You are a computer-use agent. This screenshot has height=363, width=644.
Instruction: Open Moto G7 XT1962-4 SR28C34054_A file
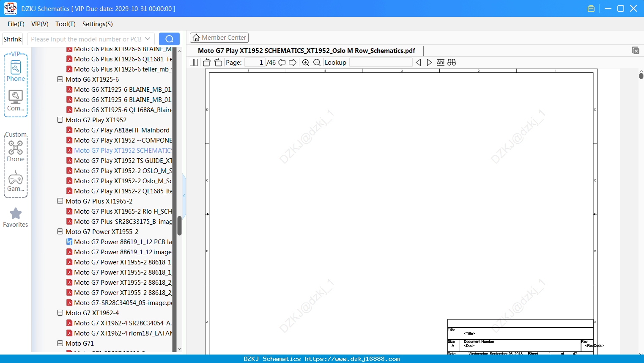pyautogui.click(x=119, y=323)
